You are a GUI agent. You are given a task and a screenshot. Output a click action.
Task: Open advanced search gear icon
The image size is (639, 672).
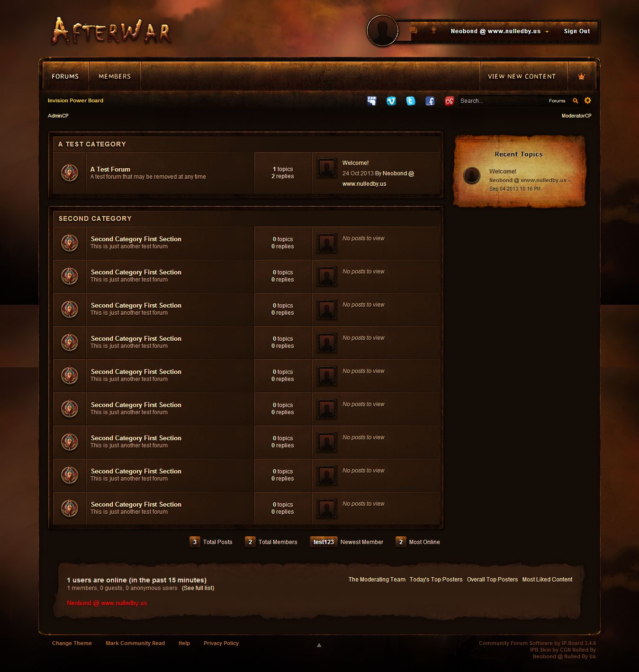tap(588, 100)
